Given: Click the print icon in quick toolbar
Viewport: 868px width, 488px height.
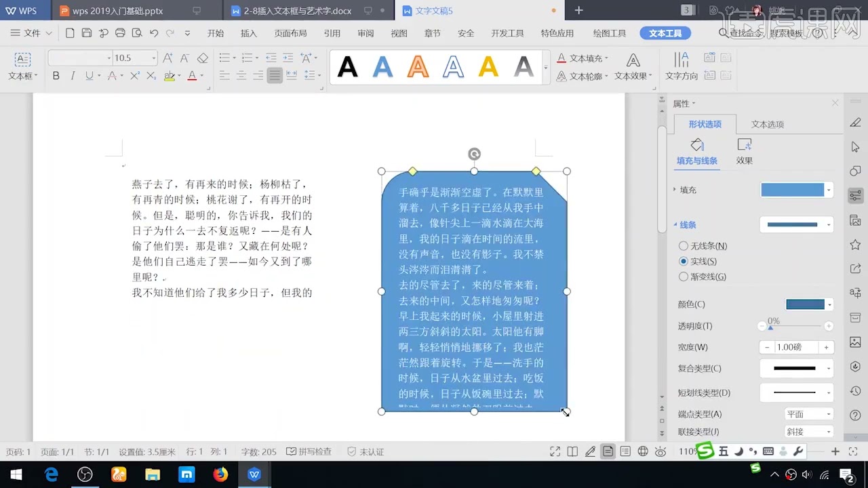Looking at the screenshot, I should tap(120, 33).
